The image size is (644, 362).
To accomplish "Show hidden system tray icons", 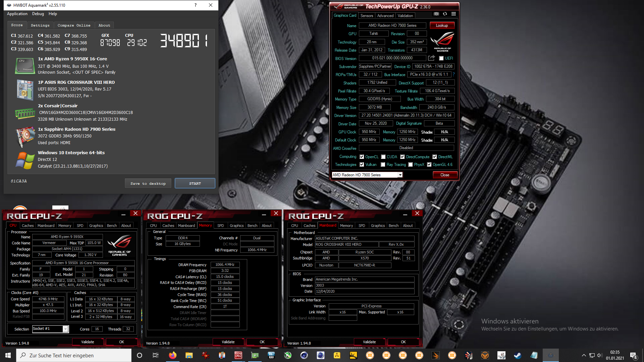I will point(584,355).
